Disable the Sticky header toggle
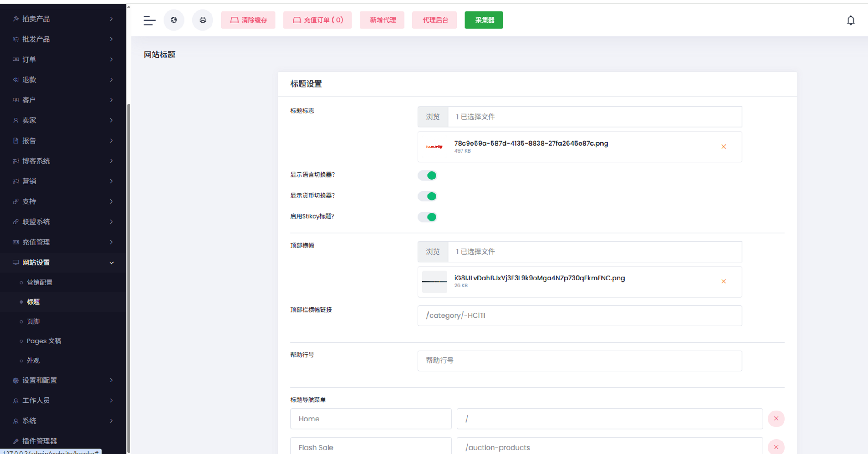868x454 pixels. [427, 217]
